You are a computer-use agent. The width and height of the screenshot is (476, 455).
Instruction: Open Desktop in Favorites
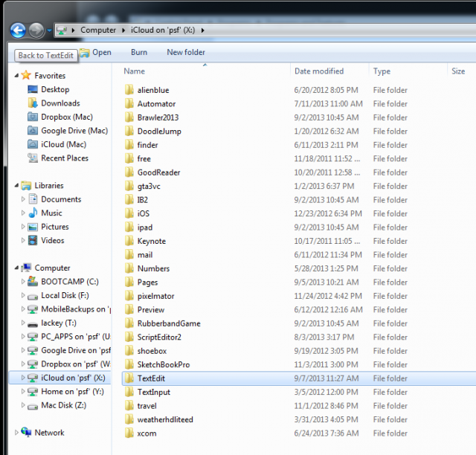[x=55, y=89]
